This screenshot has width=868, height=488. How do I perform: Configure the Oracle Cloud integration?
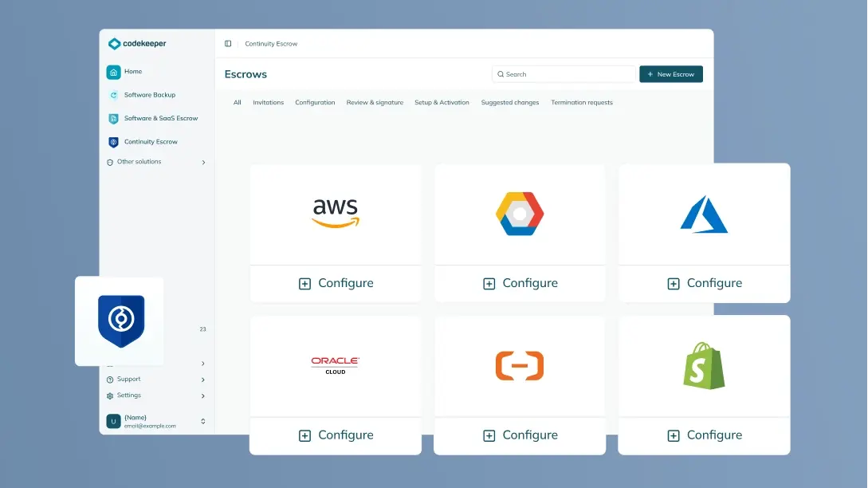[x=336, y=435]
